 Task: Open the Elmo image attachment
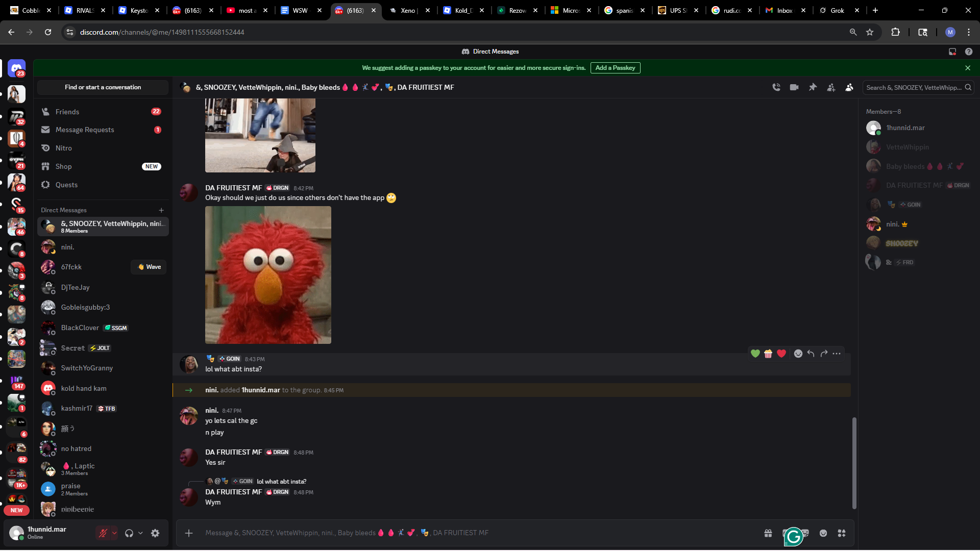(268, 275)
